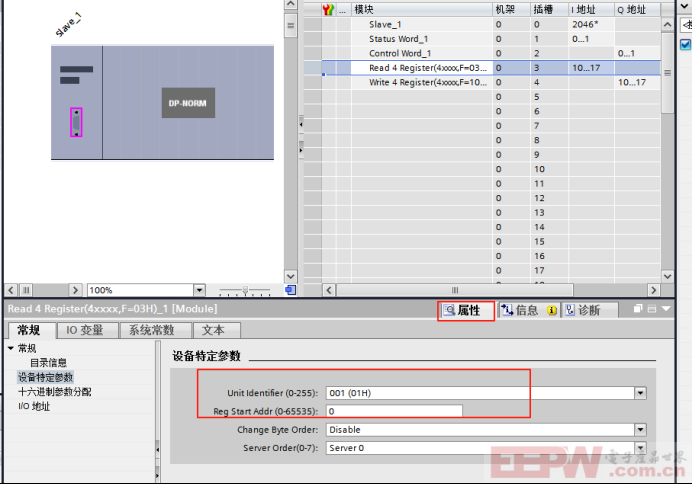Click device view vertical scroll down arrow
The image size is (692, 484).
[290, 277]
